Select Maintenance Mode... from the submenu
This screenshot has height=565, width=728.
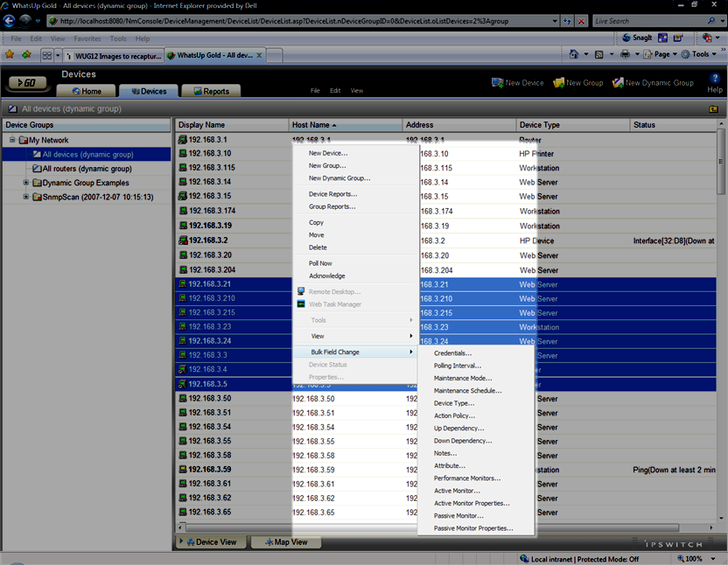(462, 379)
